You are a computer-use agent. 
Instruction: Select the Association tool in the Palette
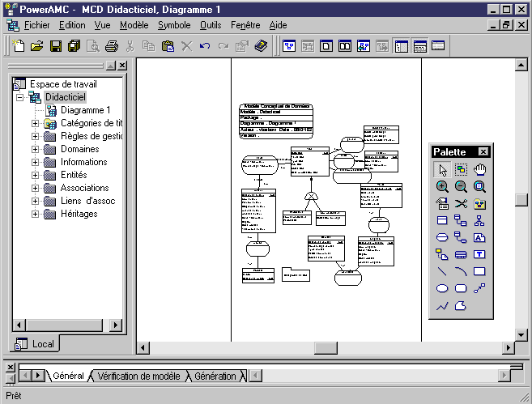[442, 238]
